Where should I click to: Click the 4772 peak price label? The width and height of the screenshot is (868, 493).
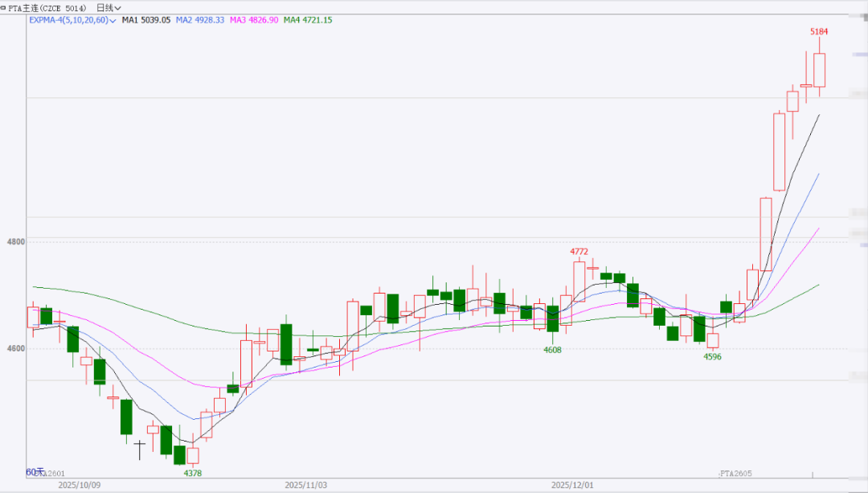[x=579, y=252]
